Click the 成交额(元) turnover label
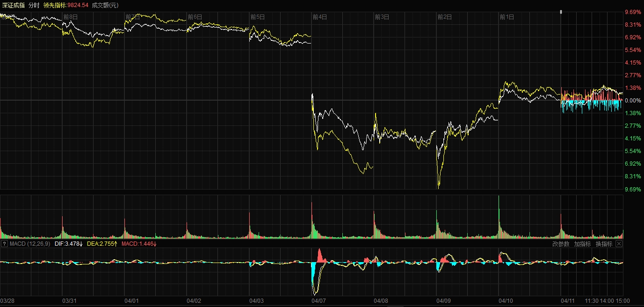Viewport: 644px width, 307px height. pyautogui.click(x=105, y=5)
